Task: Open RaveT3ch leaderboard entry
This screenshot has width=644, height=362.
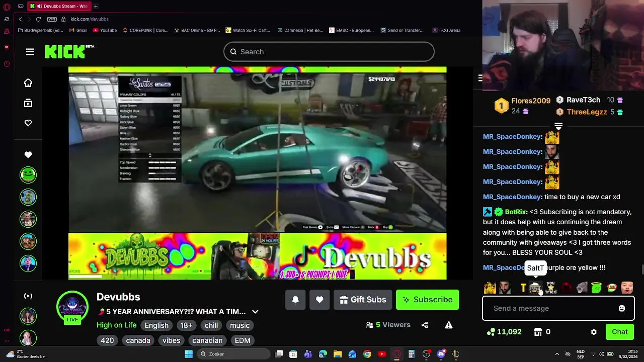Action: tap(583, 100)
